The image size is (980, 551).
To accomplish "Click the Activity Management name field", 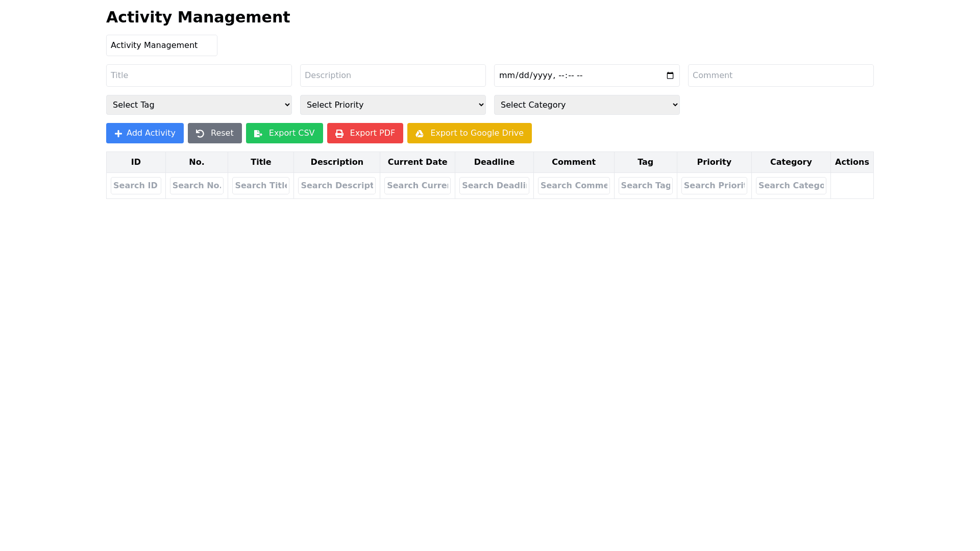I will pos(162,45).
